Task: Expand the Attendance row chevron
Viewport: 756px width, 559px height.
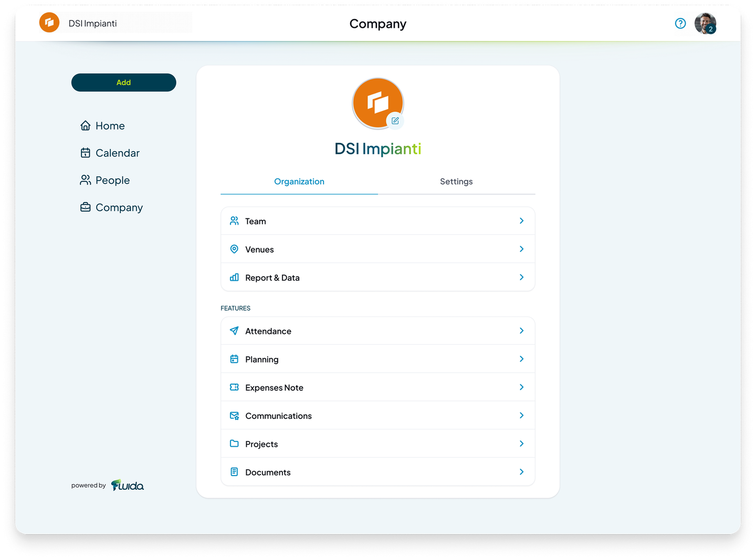Action: pos(521,331)
